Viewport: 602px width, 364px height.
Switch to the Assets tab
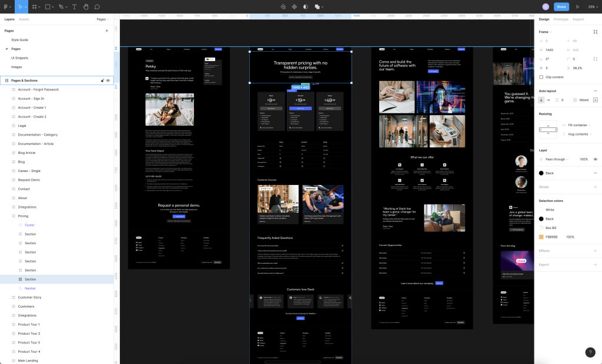click(24, 19)
